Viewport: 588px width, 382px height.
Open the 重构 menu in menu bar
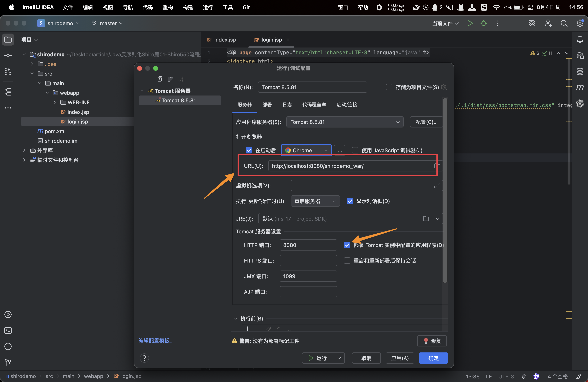coord(168,7)
